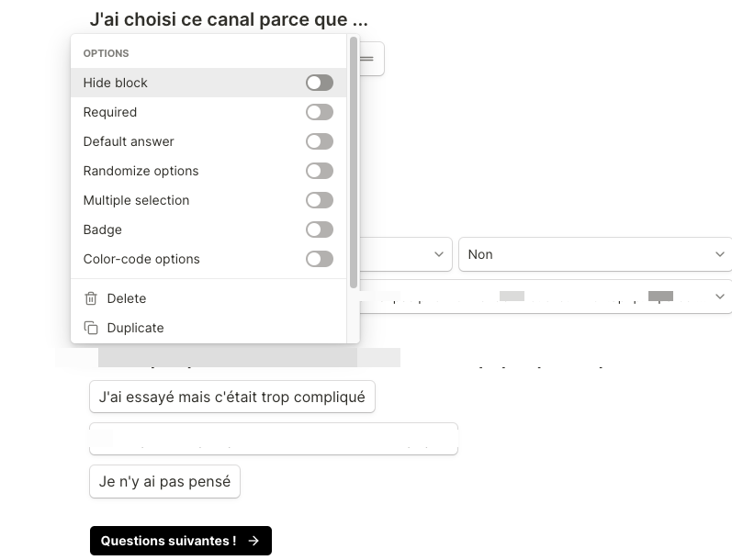Toggle the Badge option

pos(320,230)
